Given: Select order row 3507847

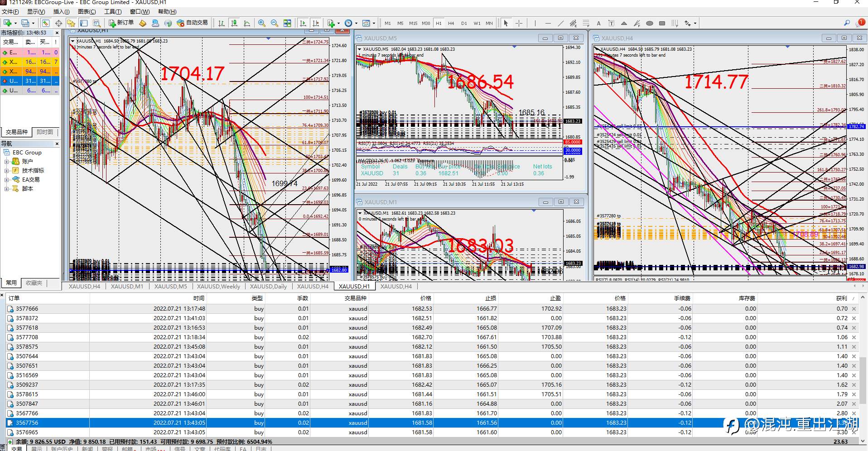Looking at the screenshot, I should pyautogui.click(x=27, y=404).
